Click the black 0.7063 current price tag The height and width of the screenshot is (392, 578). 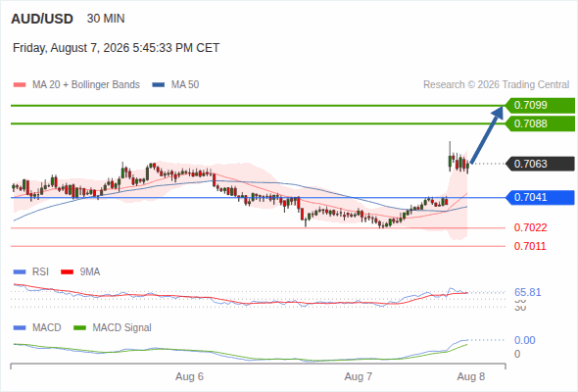pos(540,164)
